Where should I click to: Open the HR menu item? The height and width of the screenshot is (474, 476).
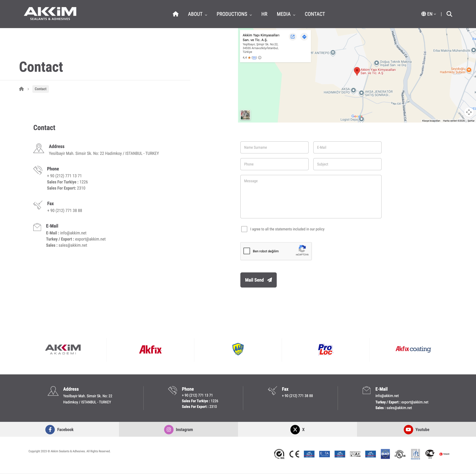264,14
